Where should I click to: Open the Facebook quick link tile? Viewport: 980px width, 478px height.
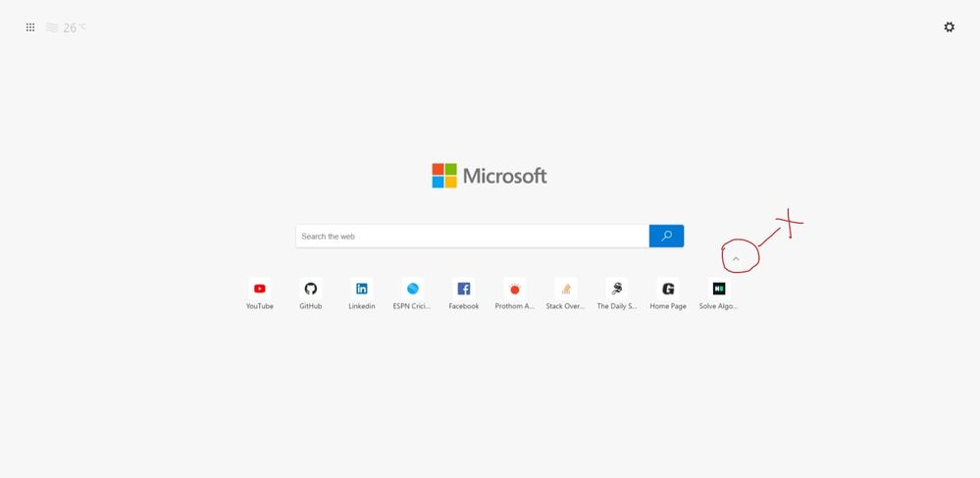[464, 294]
